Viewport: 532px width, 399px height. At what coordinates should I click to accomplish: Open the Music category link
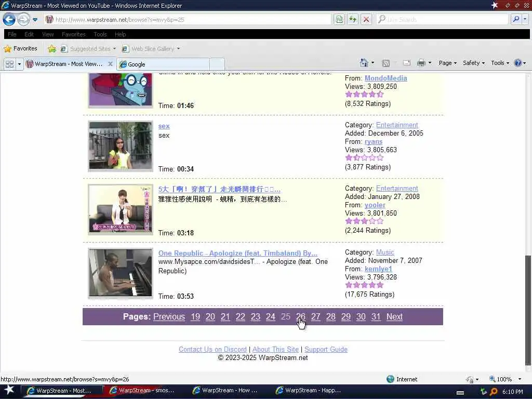pyautogui.click(x=385, y=252)
